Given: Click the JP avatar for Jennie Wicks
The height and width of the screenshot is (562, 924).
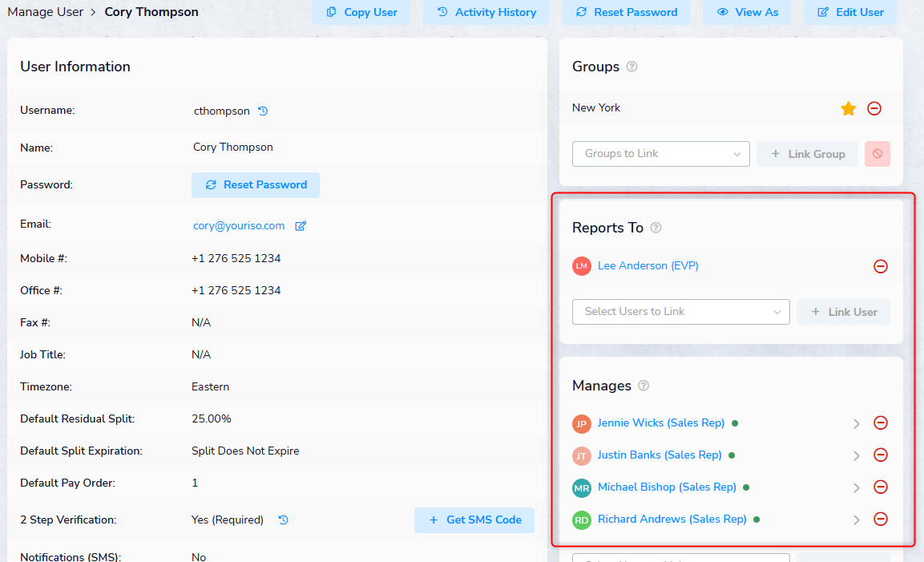Looking at the screenshot, I should pyautogui.click(x=582, y=423).
